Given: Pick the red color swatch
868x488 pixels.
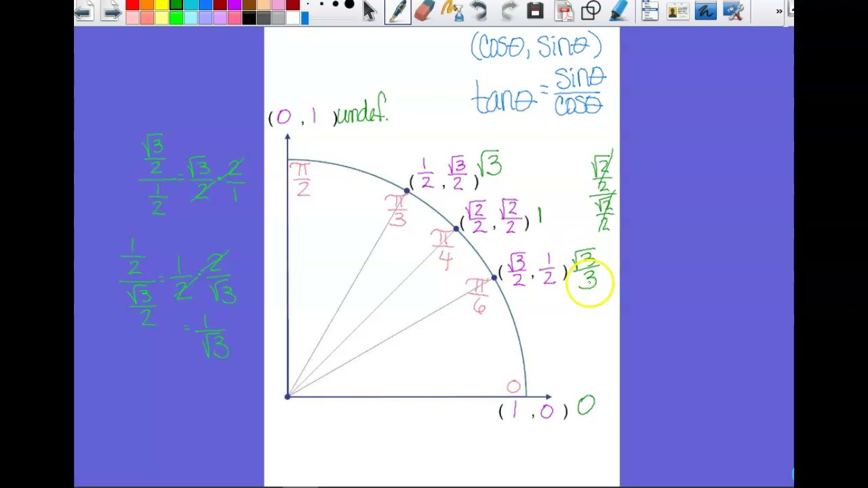Looking at the screenshot, I should [x=133, y=4].
